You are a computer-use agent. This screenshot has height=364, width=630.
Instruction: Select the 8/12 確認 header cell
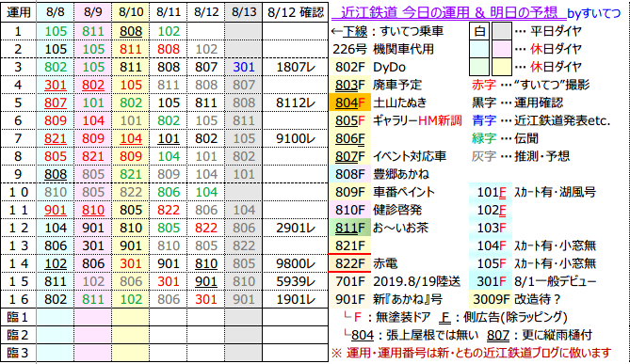(x=296, y=12)
